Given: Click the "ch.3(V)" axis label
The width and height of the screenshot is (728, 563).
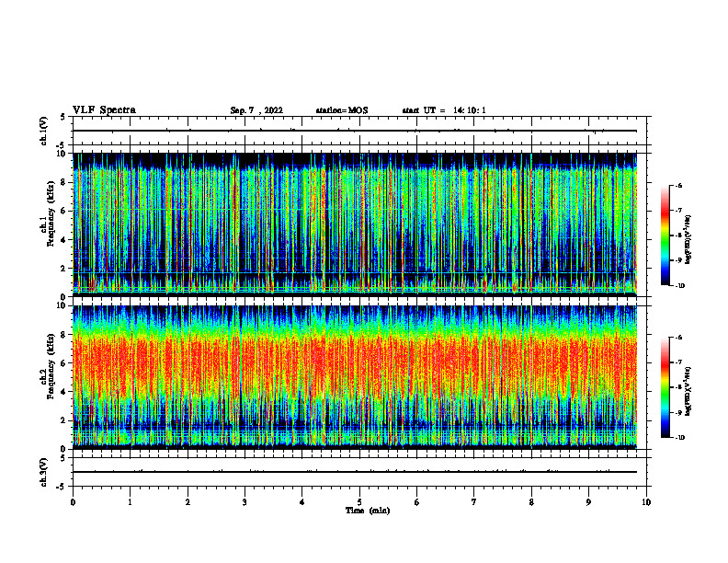Looking at the screenshot, I should 43,472.
